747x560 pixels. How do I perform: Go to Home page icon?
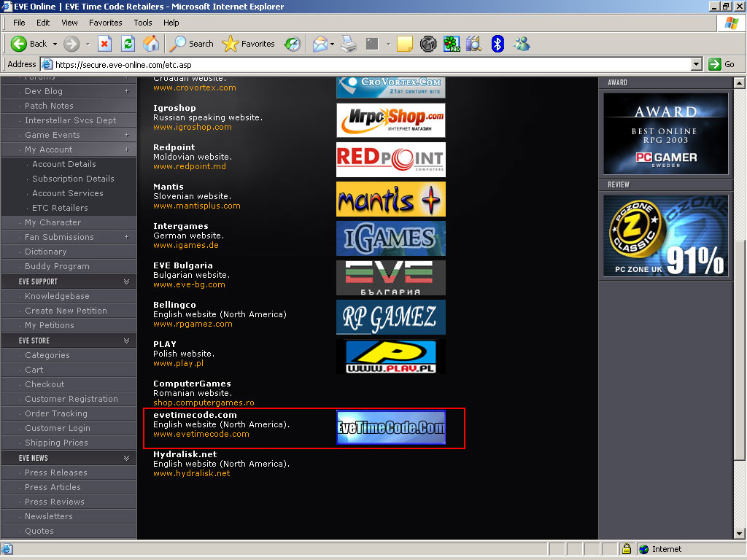[x=151, y=44]
